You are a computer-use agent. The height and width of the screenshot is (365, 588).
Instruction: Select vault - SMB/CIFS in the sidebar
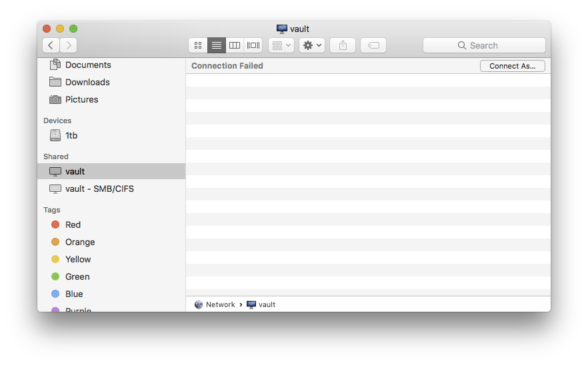(x=111, y=188)
